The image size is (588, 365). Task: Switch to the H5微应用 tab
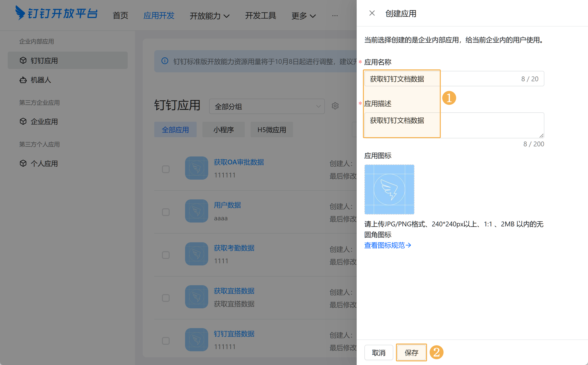(x=271, y=130)
